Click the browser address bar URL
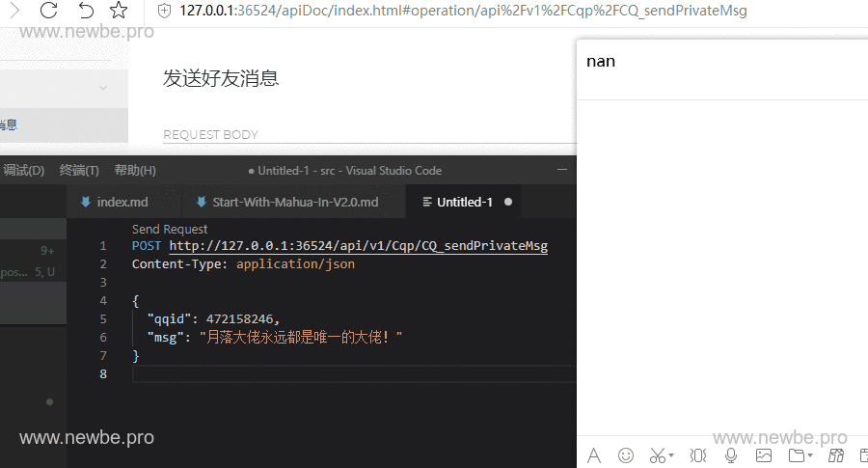 click(463, 11)
